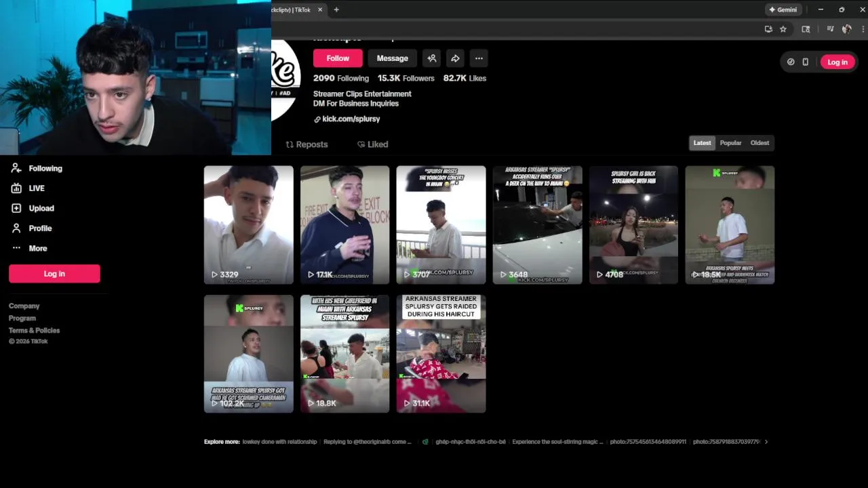The height and width of the screenshot is (488, 868).
Task: Open a new browser tab
Action: [x=336, y=9]
